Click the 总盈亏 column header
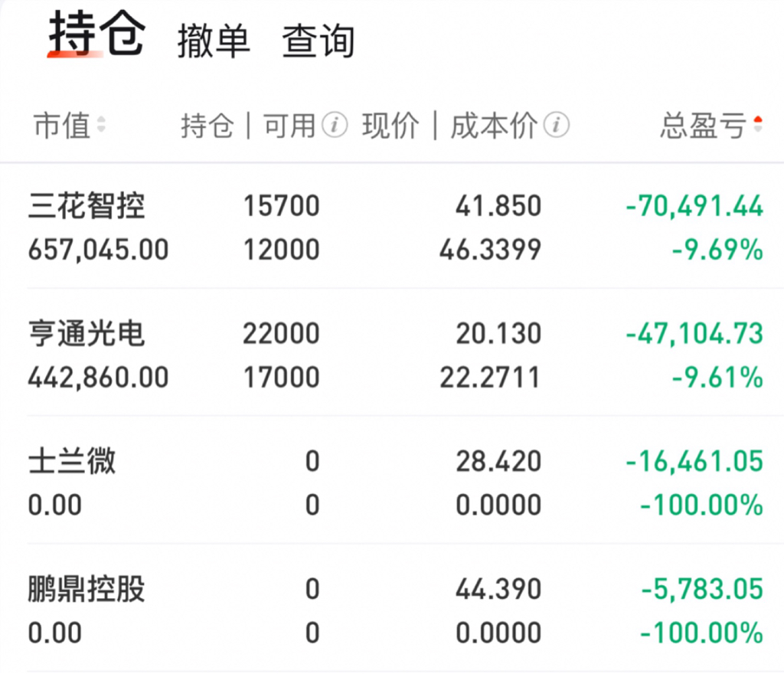The width and height of the screenshot is (784, 674). click(x=704, y=125)
